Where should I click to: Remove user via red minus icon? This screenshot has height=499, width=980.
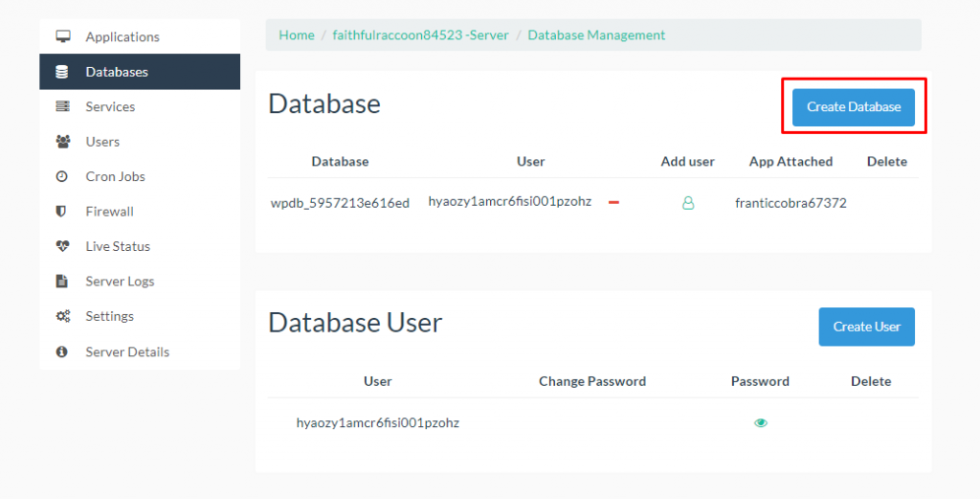point(613,203)
